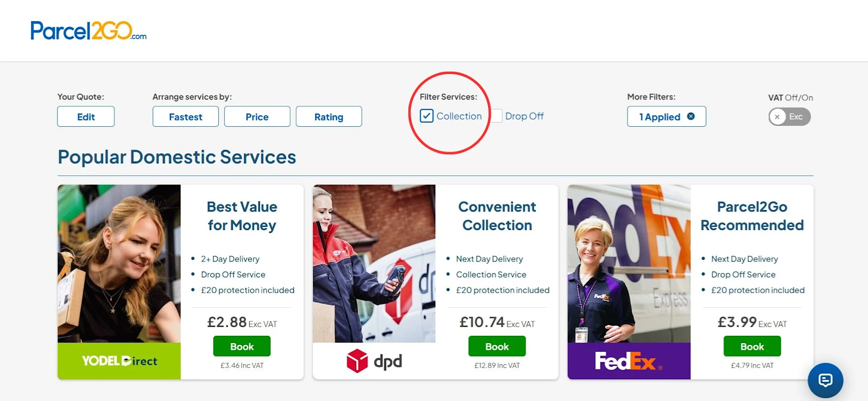Viewport: 868px width, 401px height.
Task: Uncheck the Collection filter checkbox
Action: [x=427, y=116]
